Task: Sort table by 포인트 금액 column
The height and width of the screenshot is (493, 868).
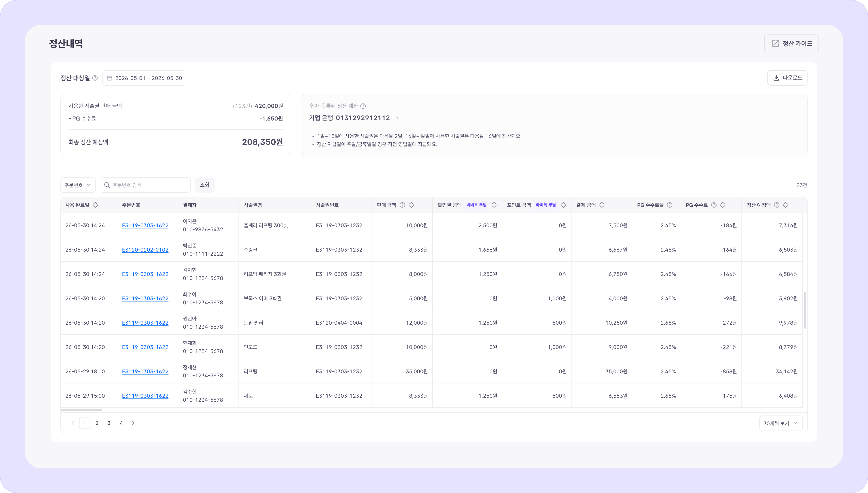Action: [x=563, y=205]
